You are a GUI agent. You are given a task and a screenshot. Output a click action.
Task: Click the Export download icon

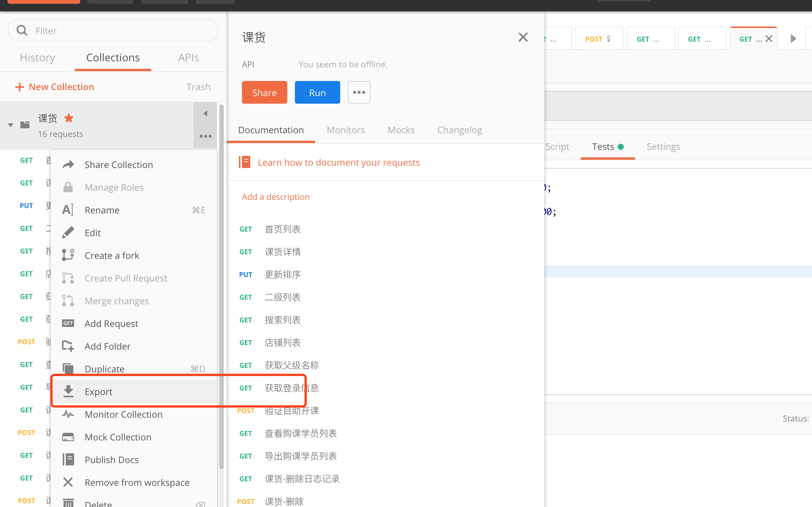(68, 392)
